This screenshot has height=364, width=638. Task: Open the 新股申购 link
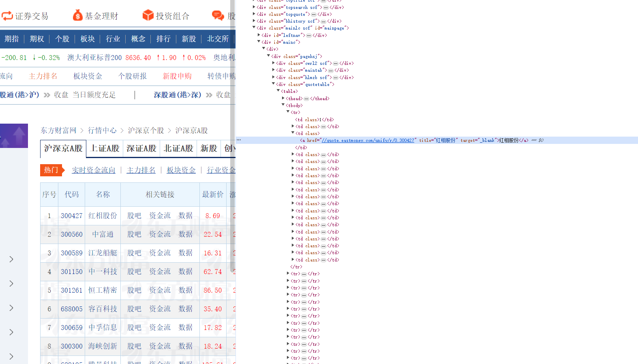point(177,76)
